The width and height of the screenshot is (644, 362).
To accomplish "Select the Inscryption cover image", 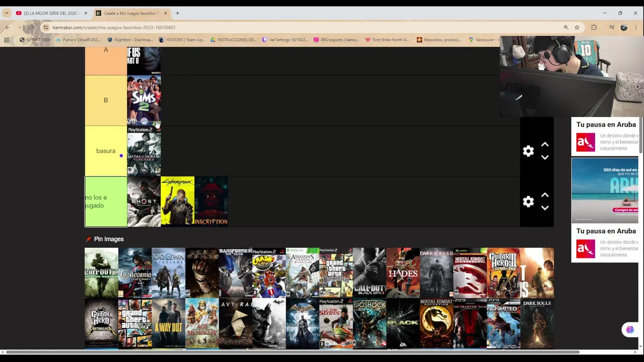I will (x=211, y=202).
